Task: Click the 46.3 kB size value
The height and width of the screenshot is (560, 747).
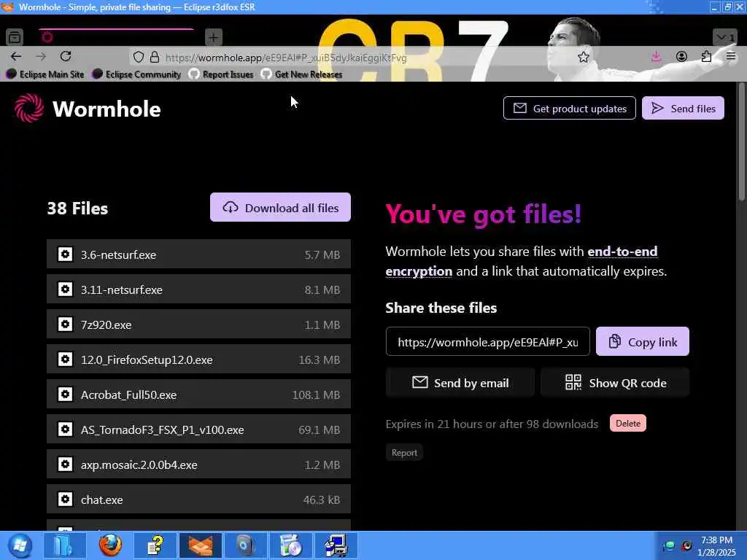Action: click(322, 499)
